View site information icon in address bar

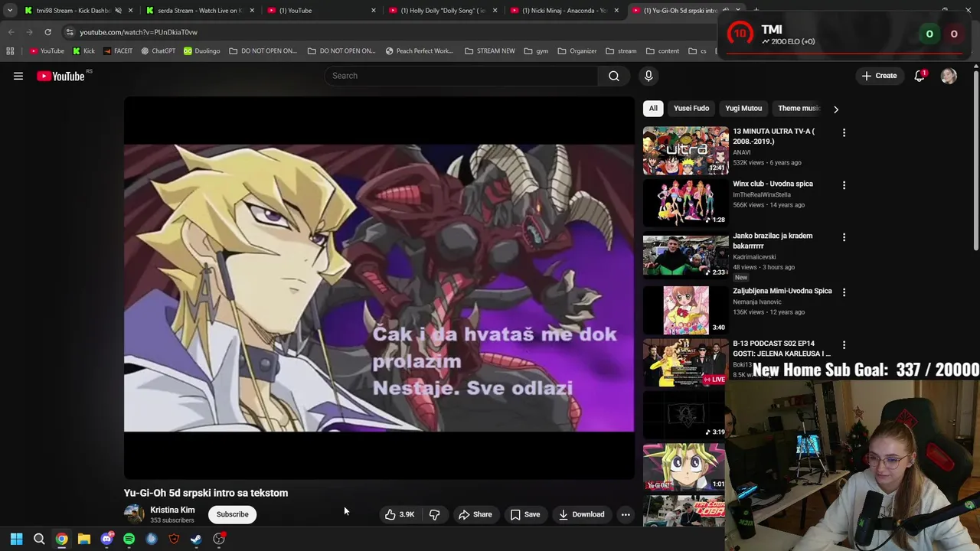pyautogui.click(x=70, y=32)
